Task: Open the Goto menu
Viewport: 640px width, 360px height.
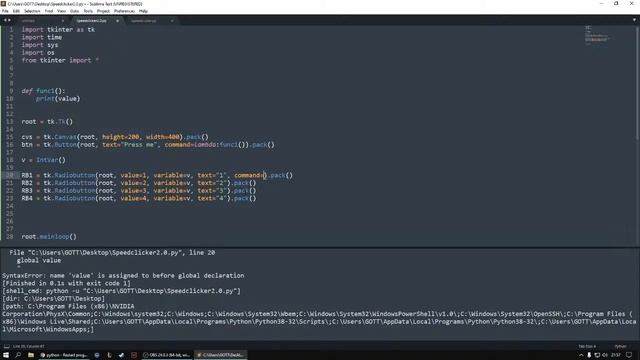Action: (74, 11)
